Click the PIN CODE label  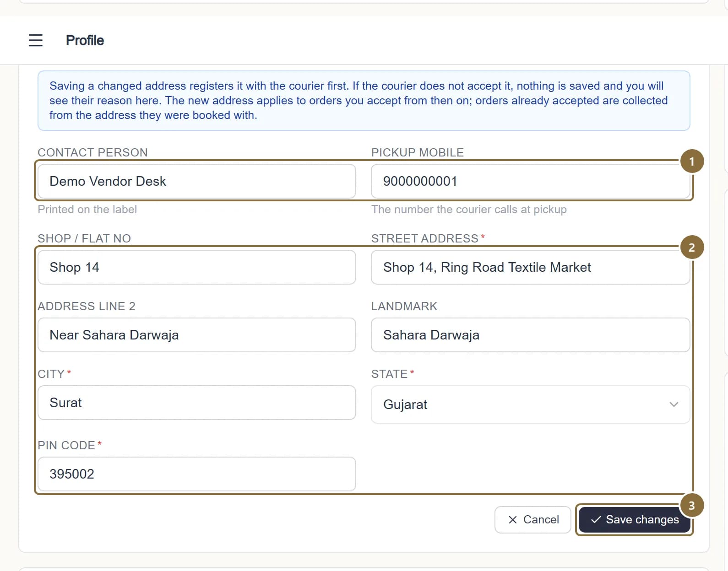(x=66, y=445)
